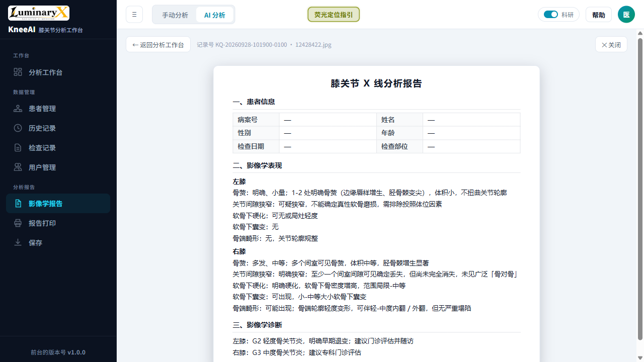Viewport: 644px width, 362px height.
Task: Click 返回分析工作台 back button
Action: click(158, 44)
